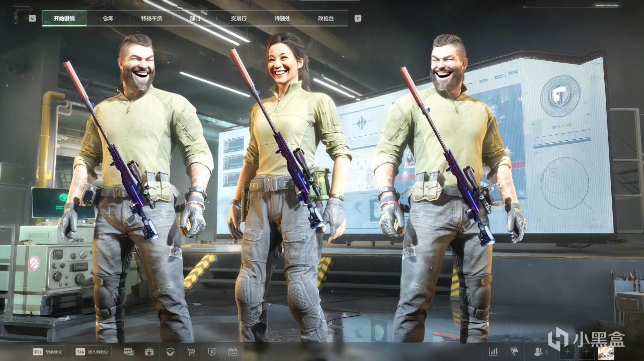
Task: Open the 特勤处 tab
Action: (282, 18)
